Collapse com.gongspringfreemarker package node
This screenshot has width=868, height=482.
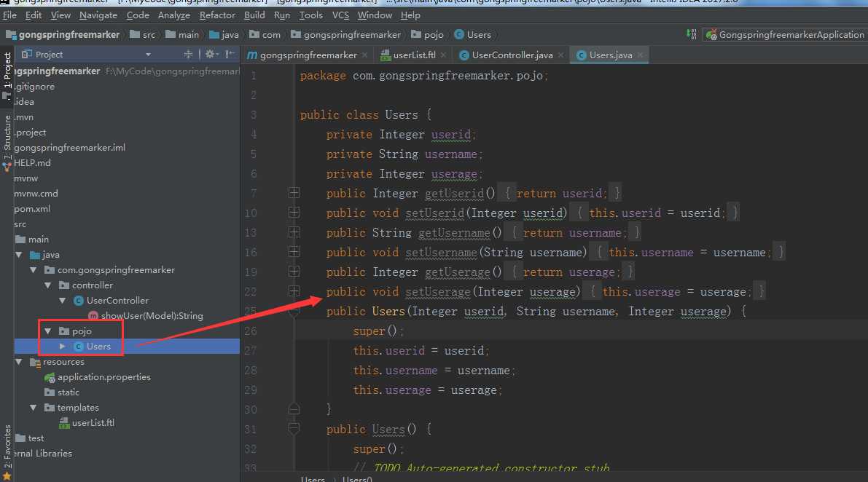click(x=34, y=270)
